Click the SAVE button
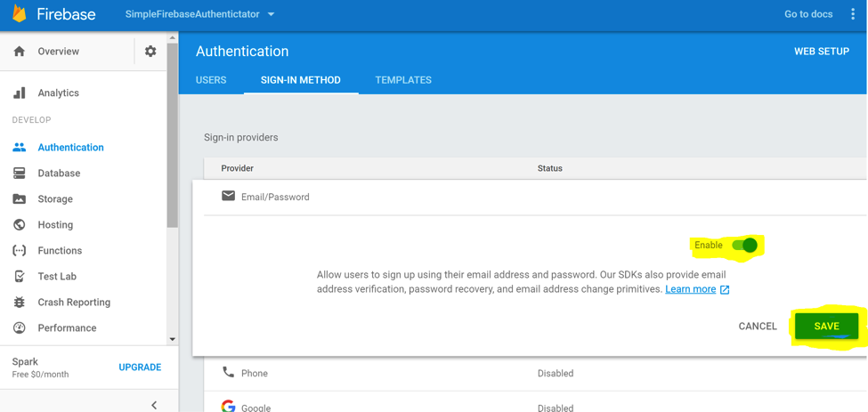Image resolution: width=868 pixels, height=412 pixels. 826,327
